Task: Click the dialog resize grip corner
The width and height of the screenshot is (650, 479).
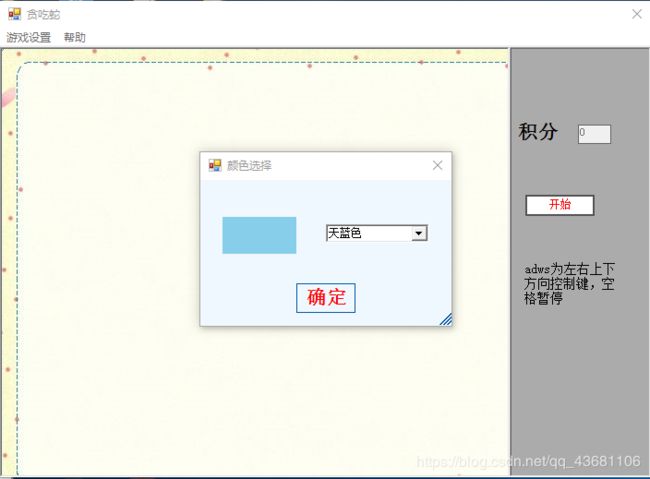Action: click(x=446, y=320)
